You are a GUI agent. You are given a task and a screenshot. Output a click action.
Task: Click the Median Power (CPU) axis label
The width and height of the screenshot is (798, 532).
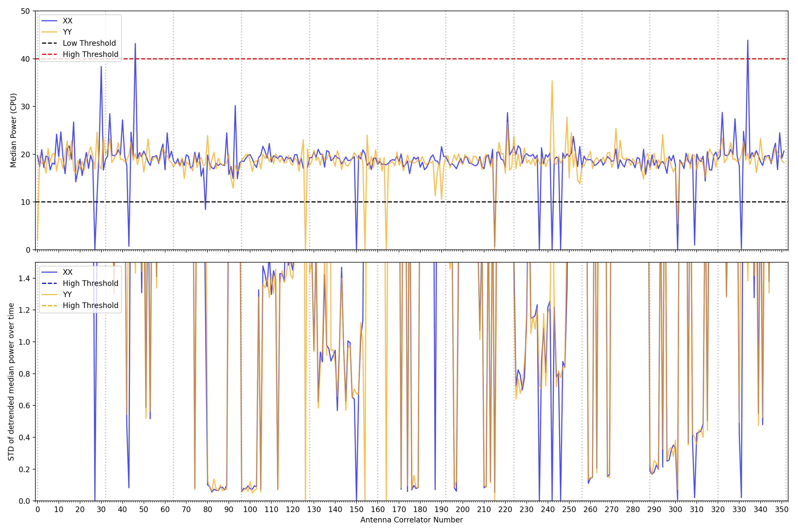(13, 130)
